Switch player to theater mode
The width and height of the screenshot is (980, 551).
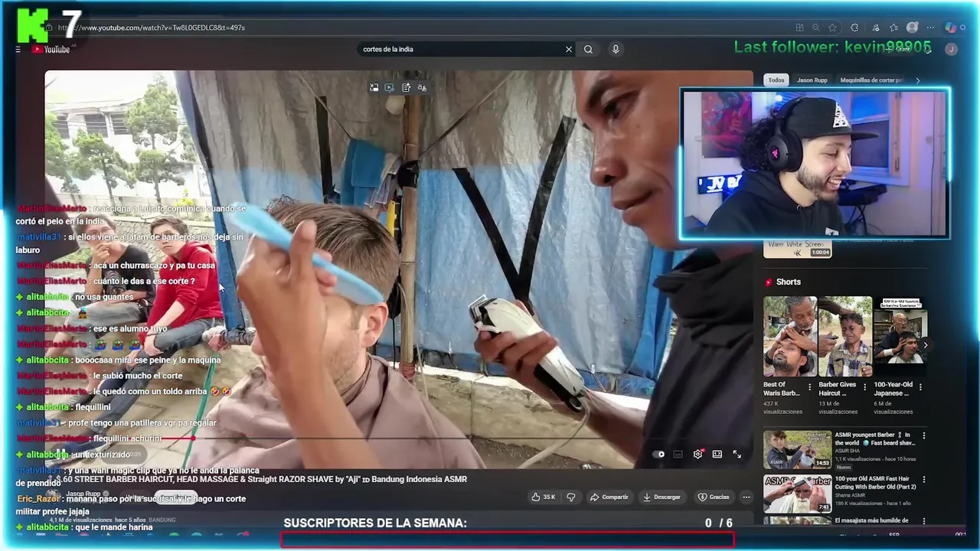tap(717, 454)
